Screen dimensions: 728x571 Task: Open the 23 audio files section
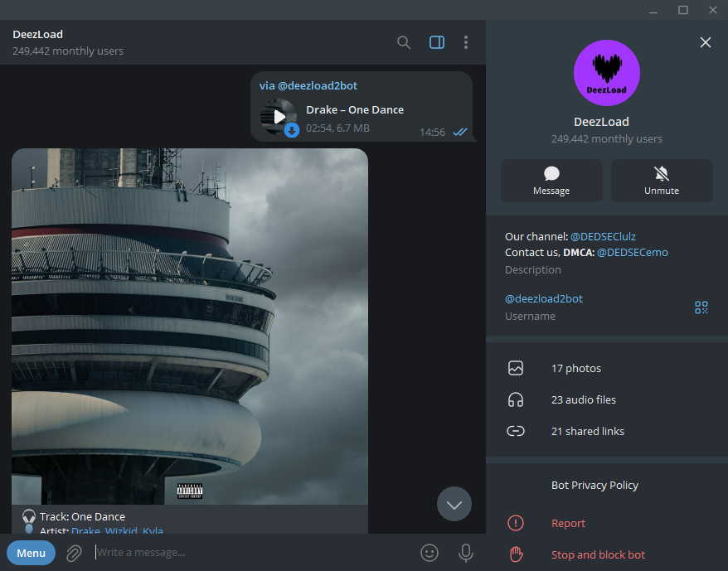pyautogui.click(x=584, y=399)
